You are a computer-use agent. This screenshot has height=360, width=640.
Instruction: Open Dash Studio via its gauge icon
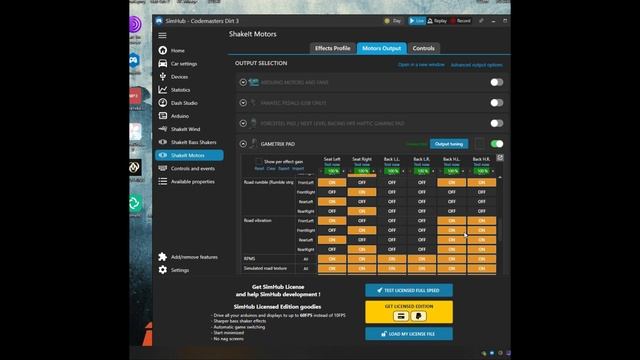(x=162, y=102)
